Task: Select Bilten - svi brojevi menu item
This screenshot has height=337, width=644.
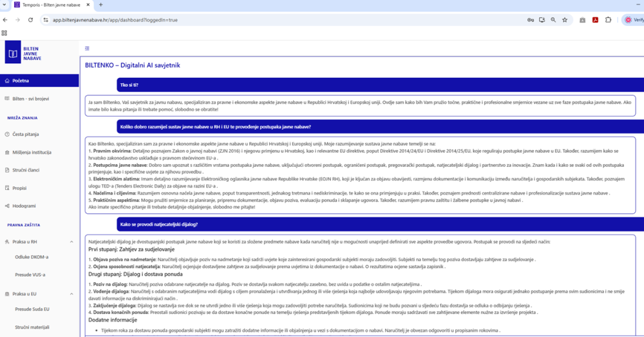Action: coord(30,99)
